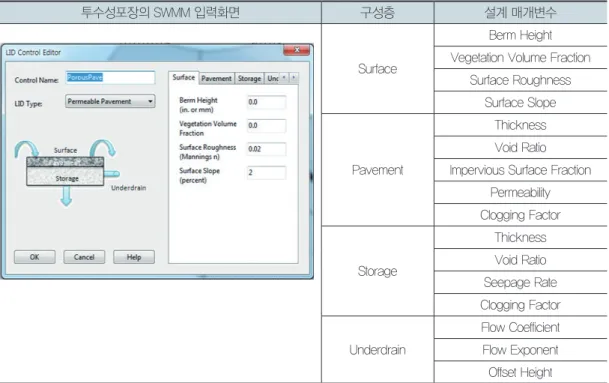Switch to the Storage tab
Image resolution: width=609 pixels, height=383 pixels.
click(x=249, y=78)
